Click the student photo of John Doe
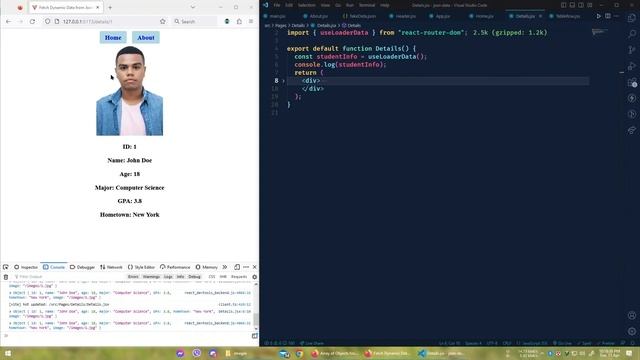This screenshot has height=360, width=640. point(129,91)
